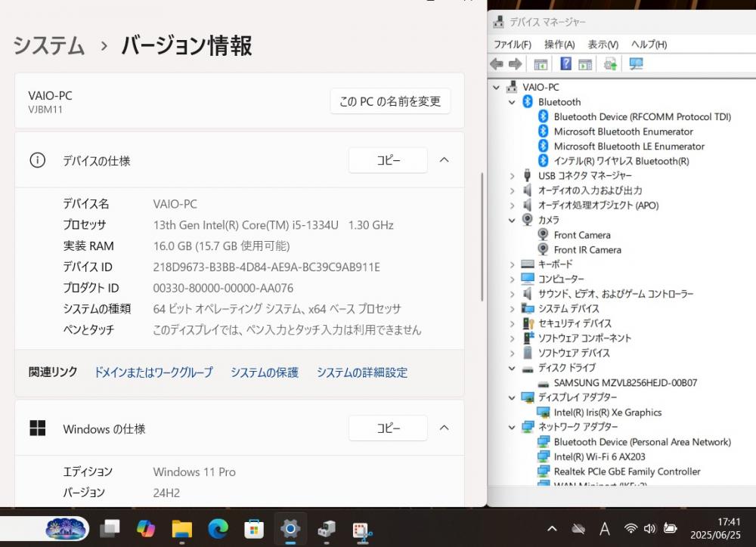
Task: Select SAMSUNG MZVL8256HEJD-00B07 disk drive
Action: click(625, 382)
